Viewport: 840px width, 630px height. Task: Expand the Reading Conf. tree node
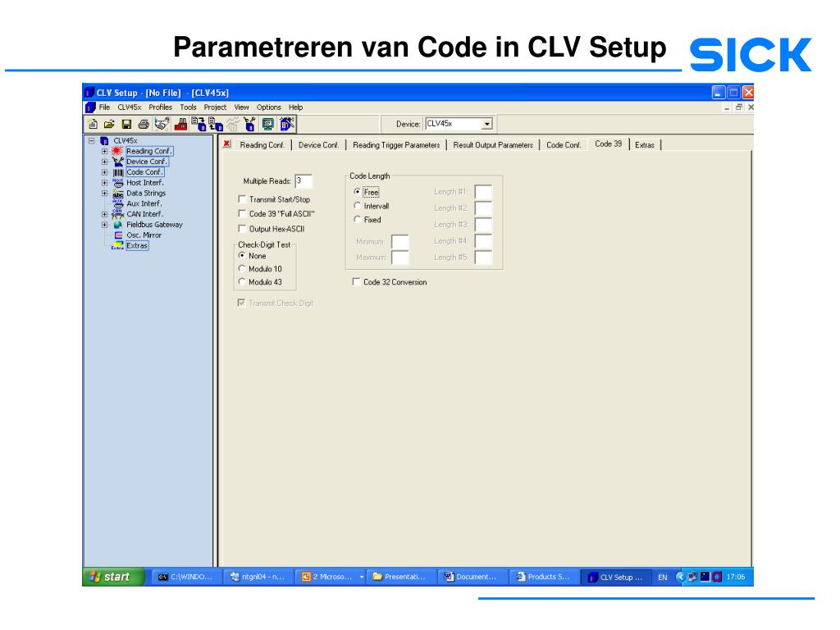click(x=104, y=151)
